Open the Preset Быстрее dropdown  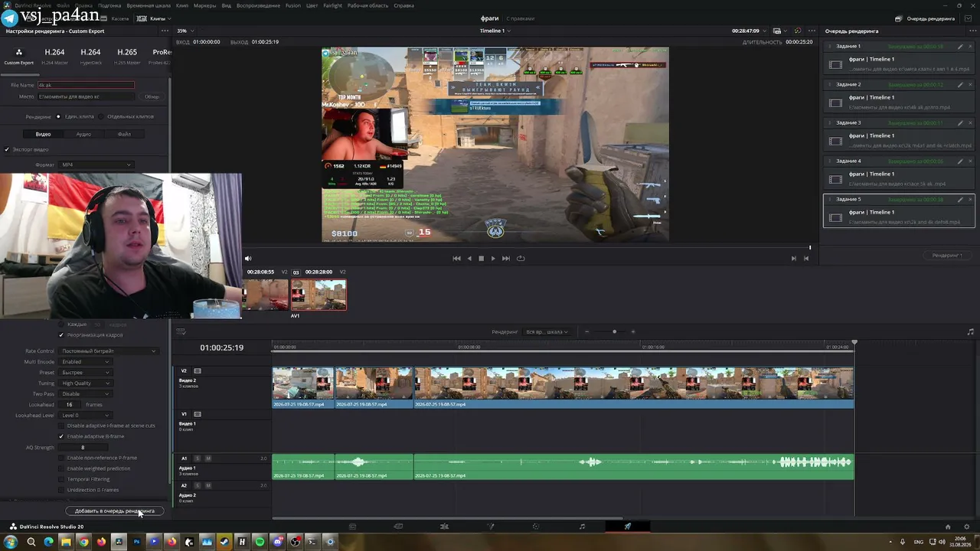pyautogui.click(x=86, y=373)
